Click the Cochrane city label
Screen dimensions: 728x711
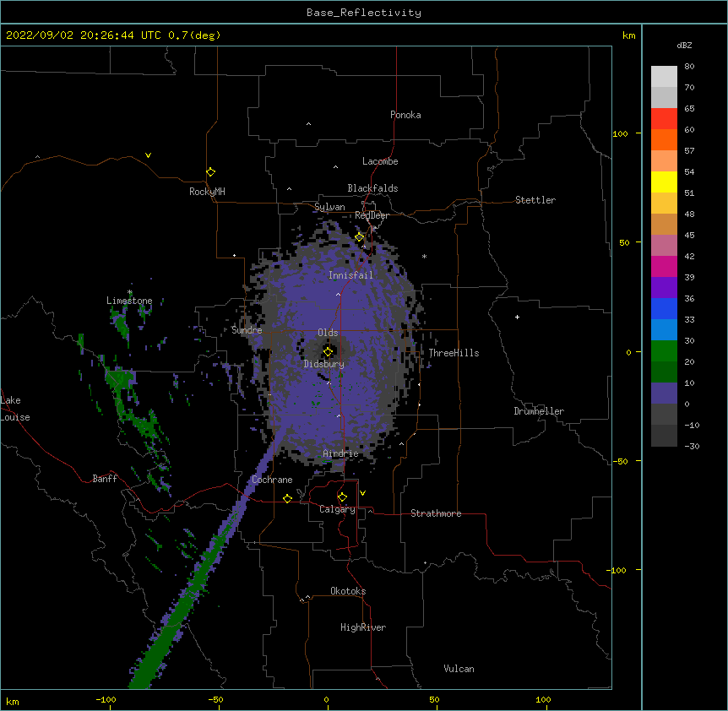coord(272,480)
